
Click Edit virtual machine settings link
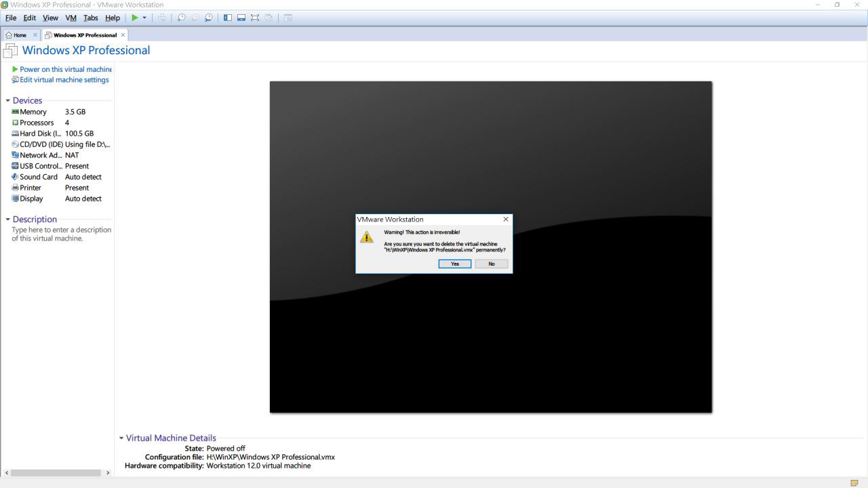pyautogui.click(x=64, y=80)
